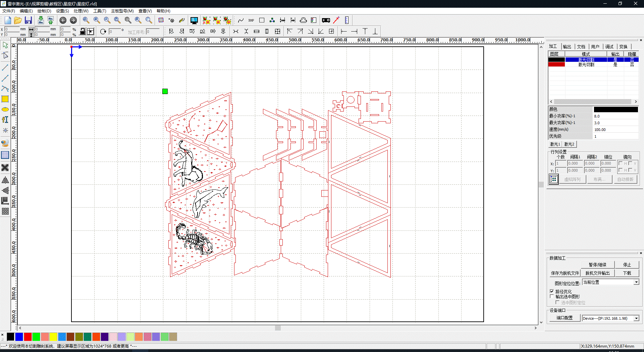Open the 工具(T) menu
Screen dimensions: 644x352
(x=99, y=11)
